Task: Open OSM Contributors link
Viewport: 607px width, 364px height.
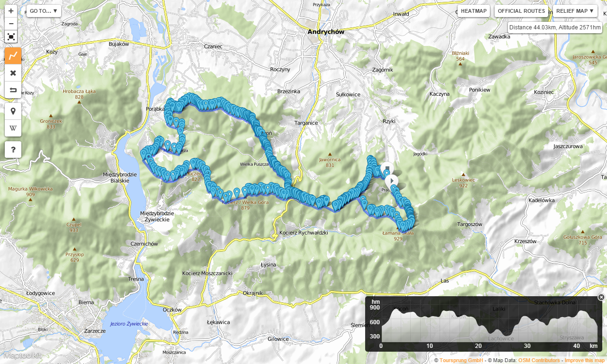Action: tap(539, 360)
